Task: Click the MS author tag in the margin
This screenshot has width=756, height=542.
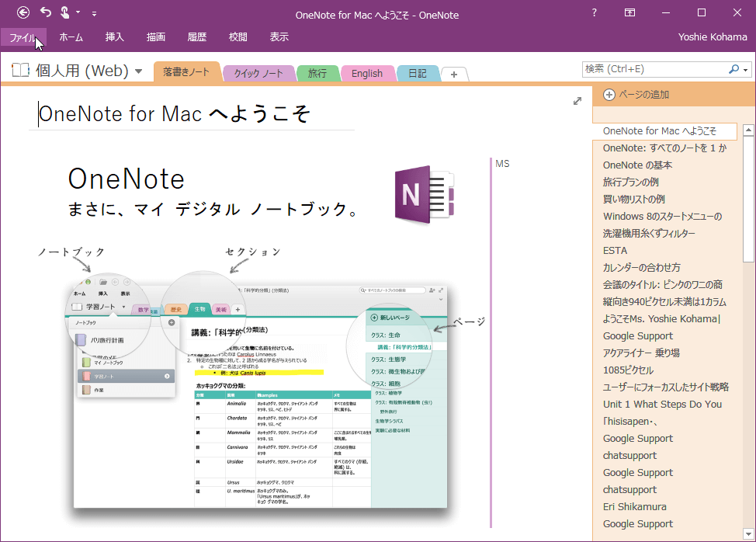Action: tap(502, 164)
